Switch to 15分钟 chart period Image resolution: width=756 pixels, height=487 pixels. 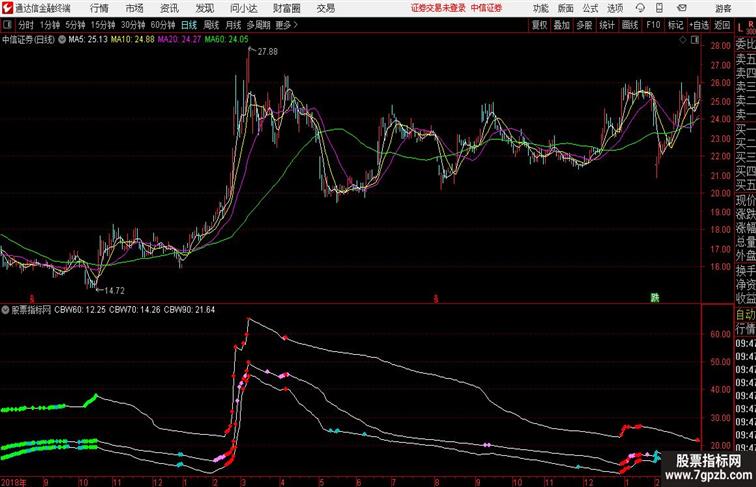[103, 25]
